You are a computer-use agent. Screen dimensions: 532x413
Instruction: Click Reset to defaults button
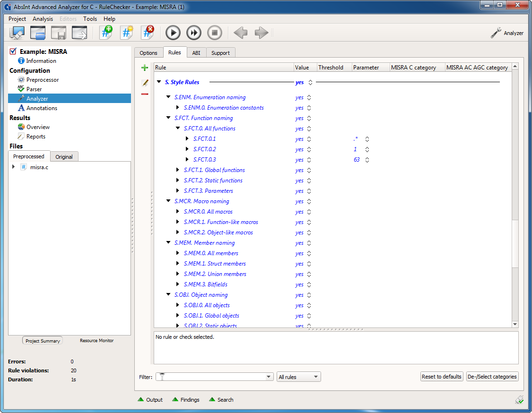pos(441,377)
